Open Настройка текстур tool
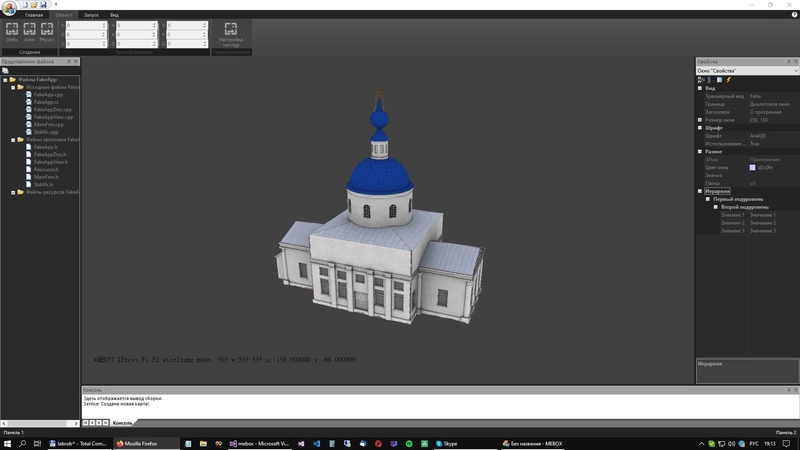The image size is (800, 450). coord(231,34)
